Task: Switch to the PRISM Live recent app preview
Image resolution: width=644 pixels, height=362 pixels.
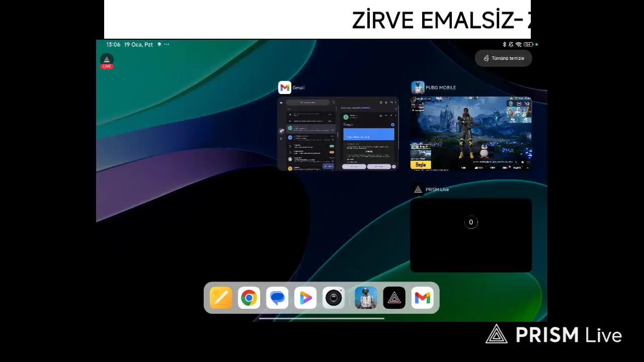Action: [471, 235]
